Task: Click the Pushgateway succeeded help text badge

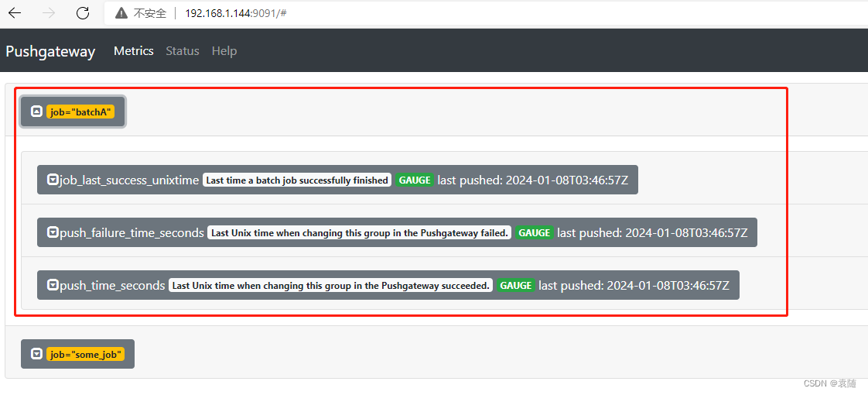Action: pyautogui.click(x=330, y=285)
